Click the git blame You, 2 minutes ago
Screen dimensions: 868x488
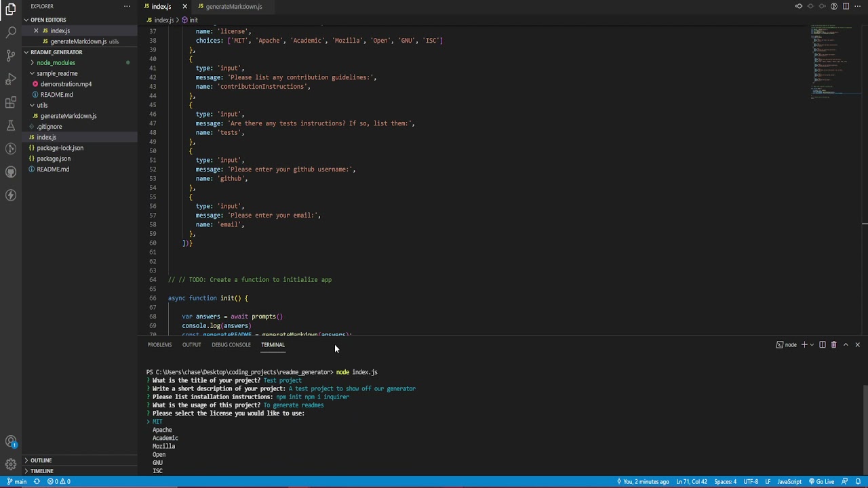pyautogui.click(x=643, y=482)
